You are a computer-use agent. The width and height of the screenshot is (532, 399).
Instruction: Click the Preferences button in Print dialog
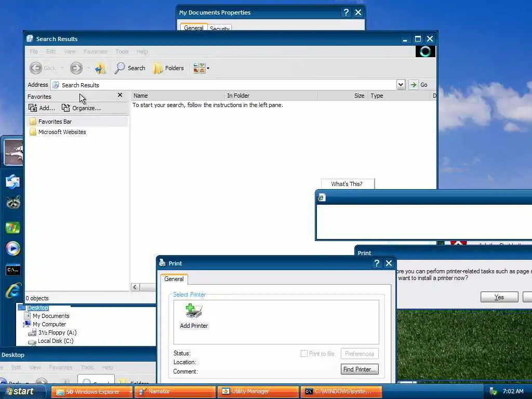tap(360, 353)
